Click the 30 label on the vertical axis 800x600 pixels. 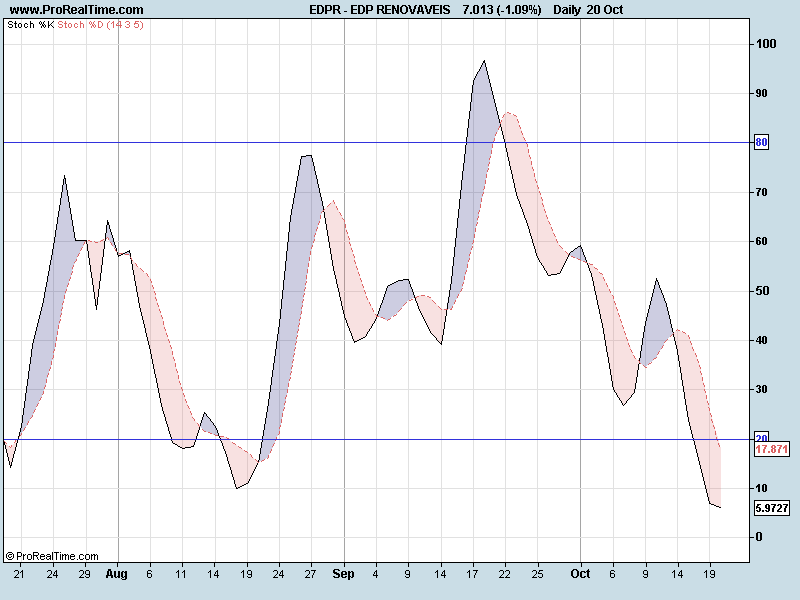762,389
